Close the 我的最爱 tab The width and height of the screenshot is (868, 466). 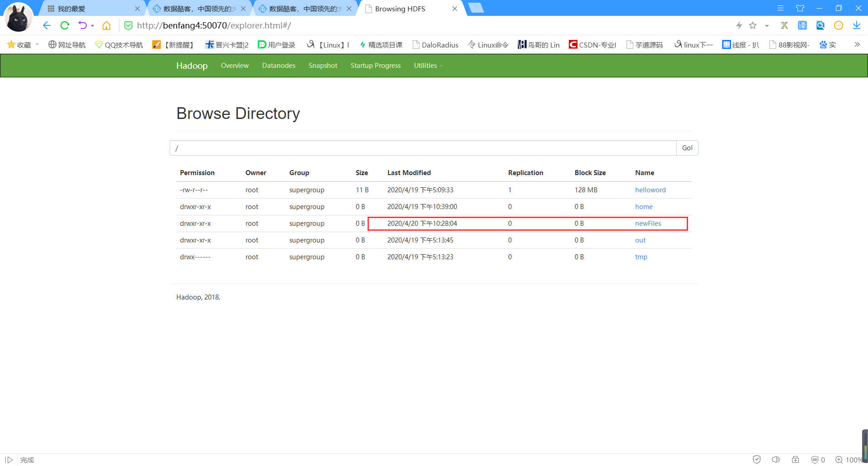pyautogui.click(x=137, y=9)
